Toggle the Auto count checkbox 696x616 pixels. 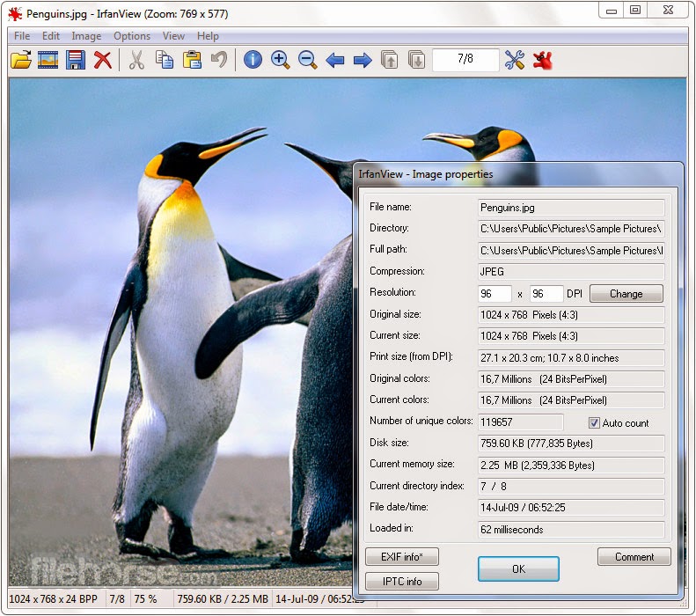[x=594, y=423]
